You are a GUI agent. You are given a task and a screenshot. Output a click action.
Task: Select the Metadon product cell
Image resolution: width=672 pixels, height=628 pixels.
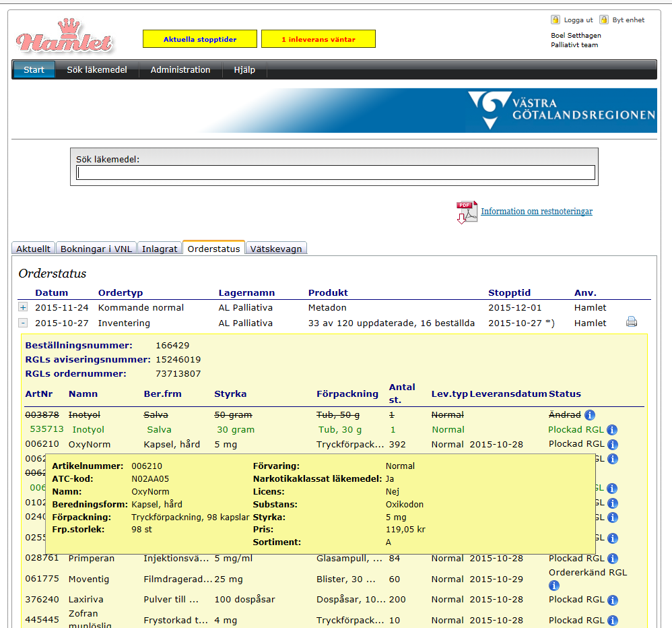pos(327,307)
